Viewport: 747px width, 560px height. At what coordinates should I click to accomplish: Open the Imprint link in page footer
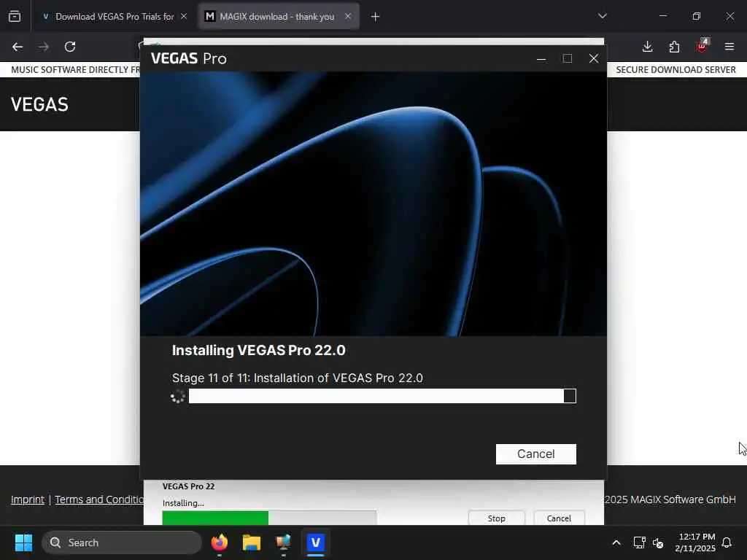pos(28,499)
